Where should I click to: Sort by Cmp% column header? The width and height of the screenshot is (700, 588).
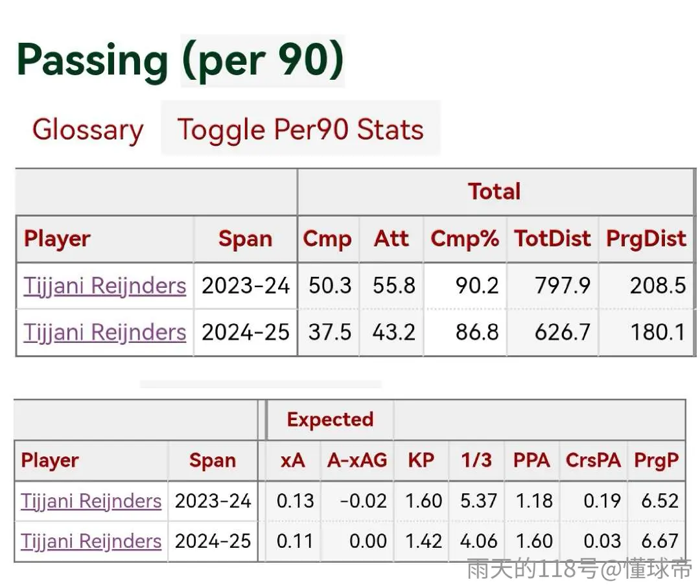click(x=465, y=239)
